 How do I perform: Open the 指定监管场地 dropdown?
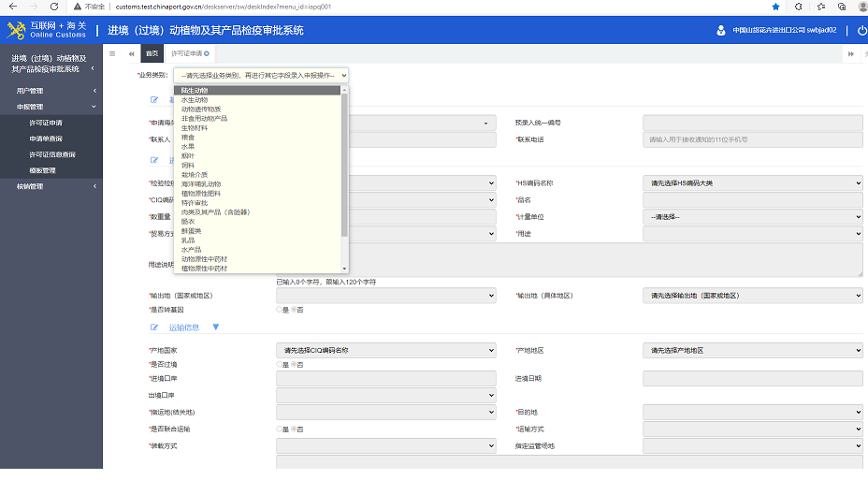pyautogui.click(x=752, y=445)
